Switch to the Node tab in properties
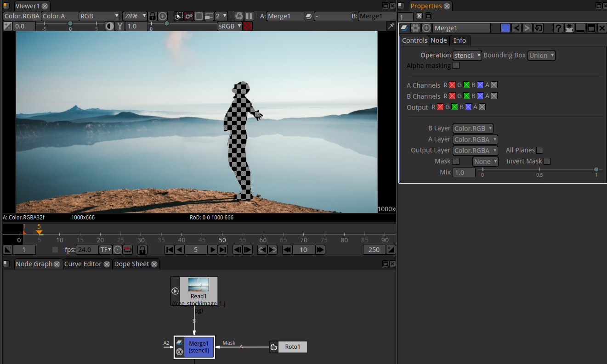Viewport: 607px width, 364px height. [439, 40]
